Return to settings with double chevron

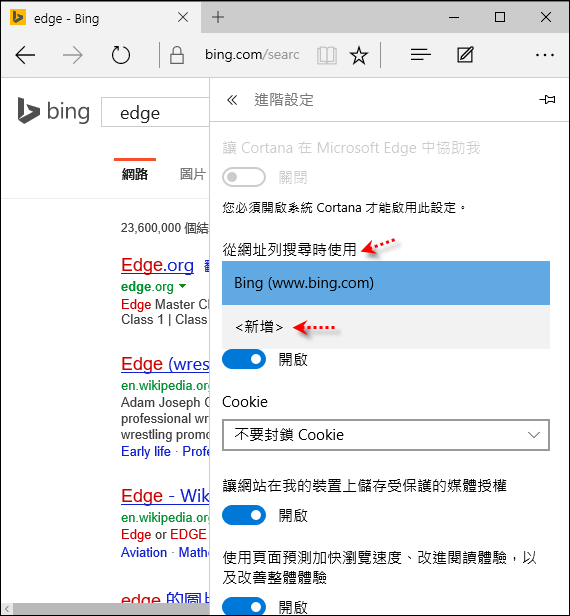point(232,100)
